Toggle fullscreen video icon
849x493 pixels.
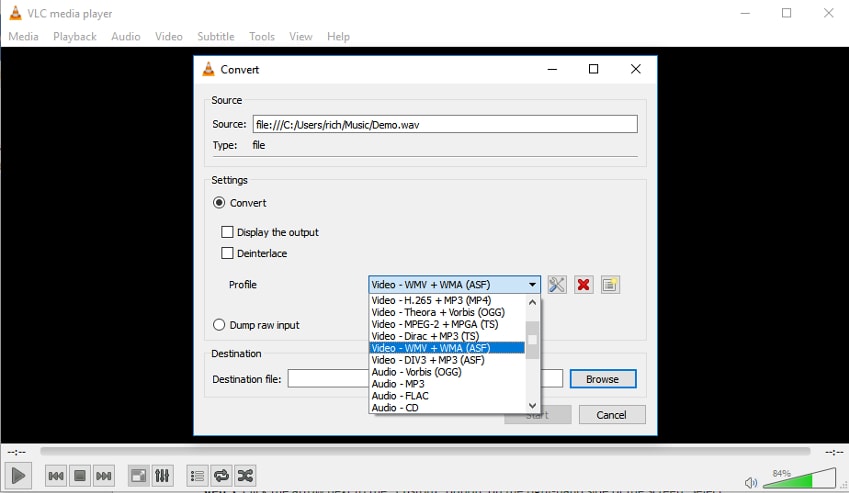pos(139,476)
